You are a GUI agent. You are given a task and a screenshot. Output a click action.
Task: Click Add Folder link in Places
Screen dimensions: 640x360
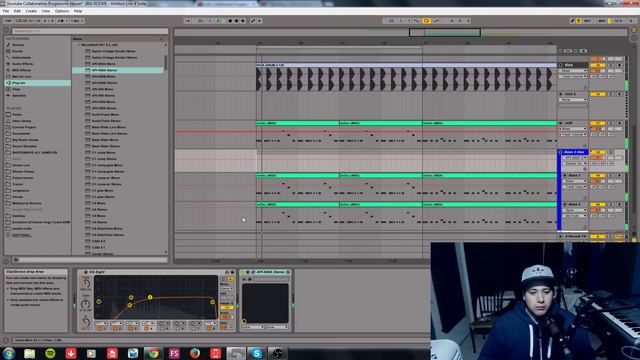[22, 235]
